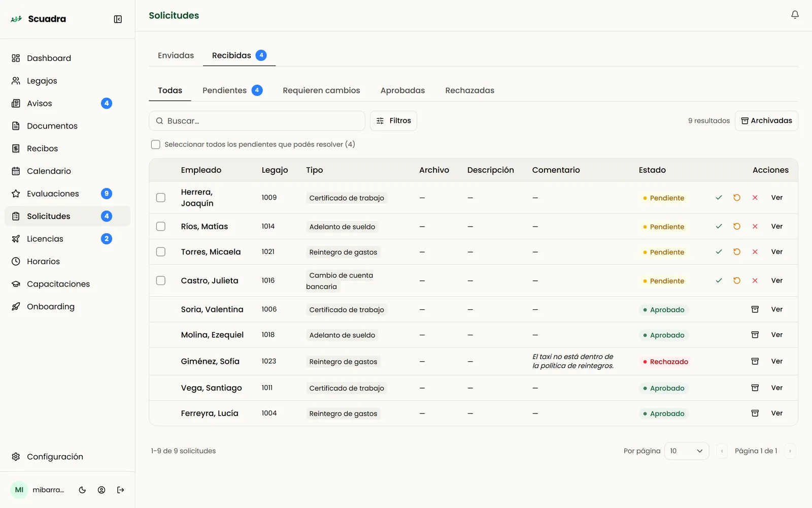Screen dimensions: 812x508
Task: View Giménez, Sofía request details
Action: pos(776,361)
